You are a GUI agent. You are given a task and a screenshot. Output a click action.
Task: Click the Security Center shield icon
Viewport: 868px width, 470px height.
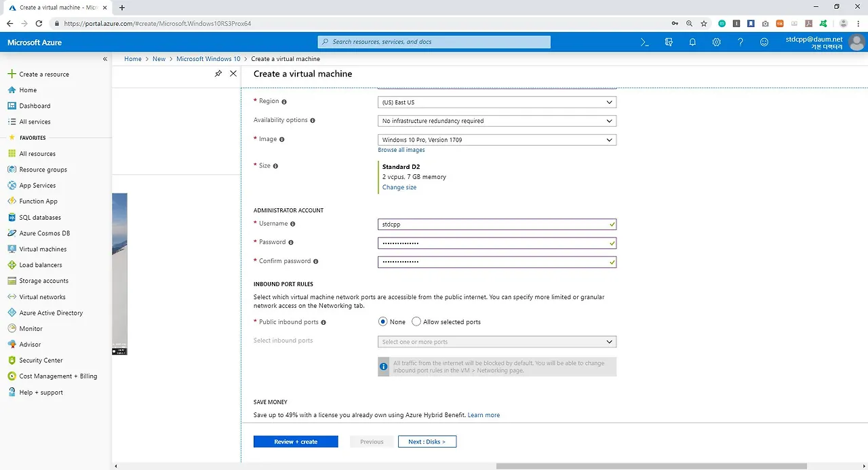tap(12, 360)
